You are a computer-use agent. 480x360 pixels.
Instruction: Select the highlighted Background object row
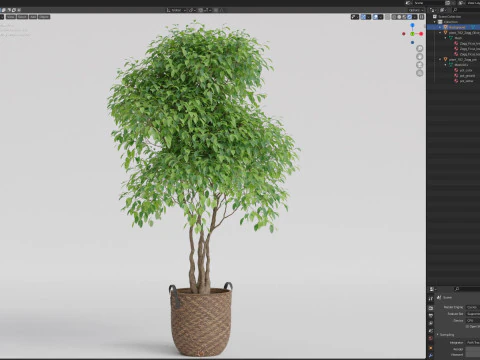click(453, 27)
